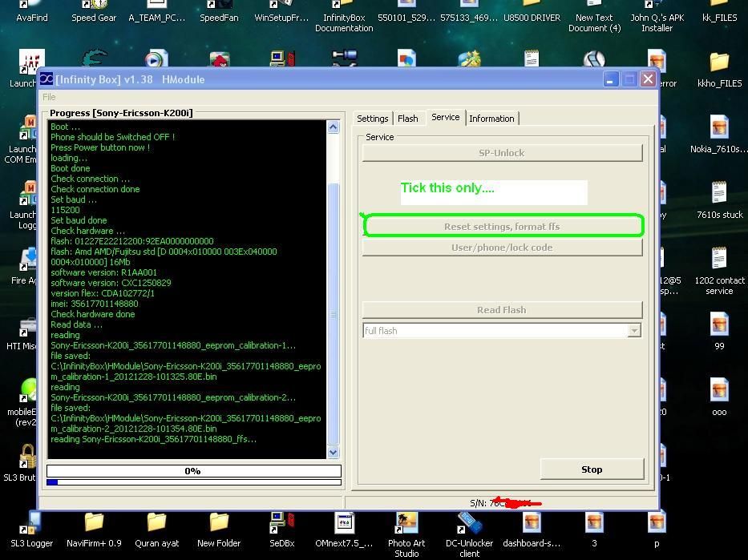Viewport: 748px width, 560px height.
Task: Click log line 'Check connection done'
Action: click(x=95, y=189)
